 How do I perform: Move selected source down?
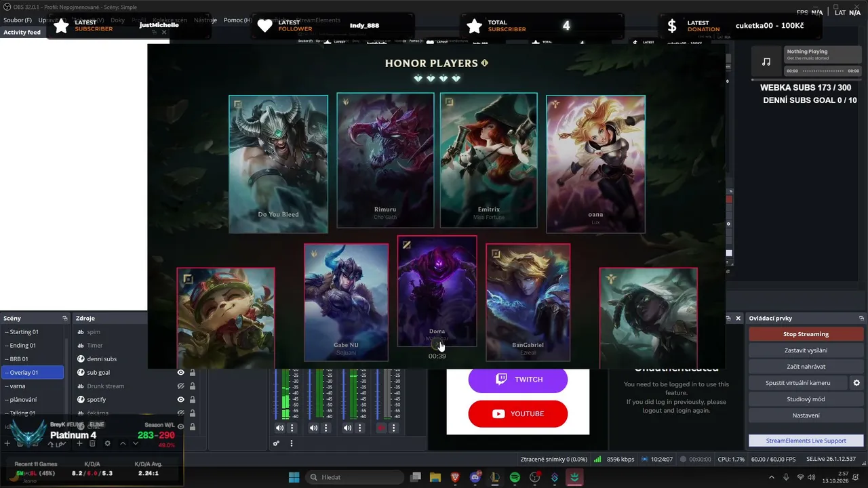[136, 443]
